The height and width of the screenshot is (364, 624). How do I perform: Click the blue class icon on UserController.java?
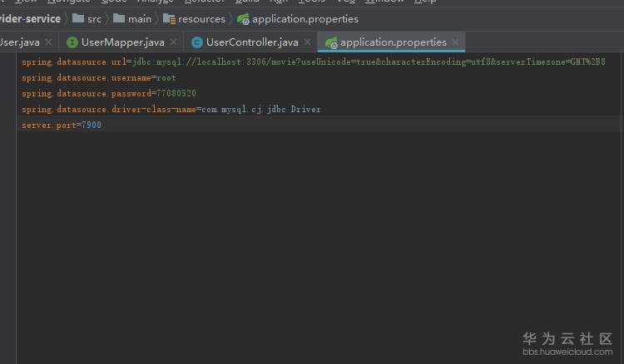click(197, 42)
